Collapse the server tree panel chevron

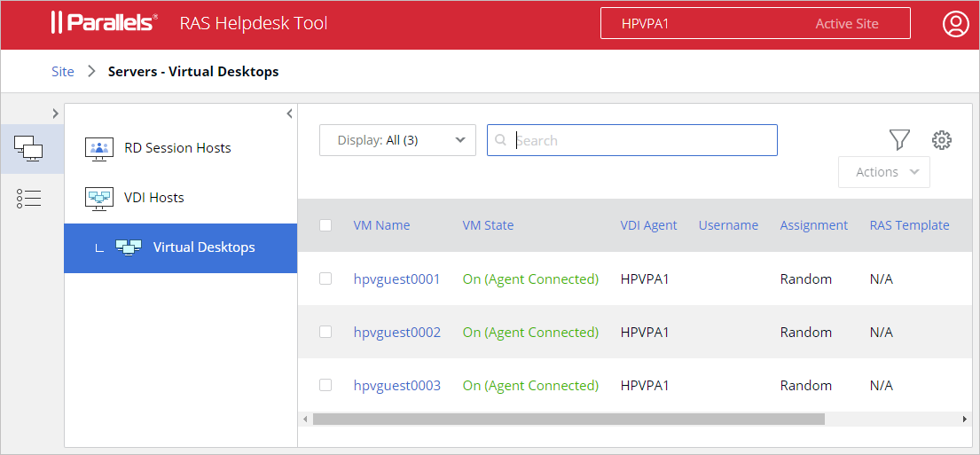[x=289, y=114]
